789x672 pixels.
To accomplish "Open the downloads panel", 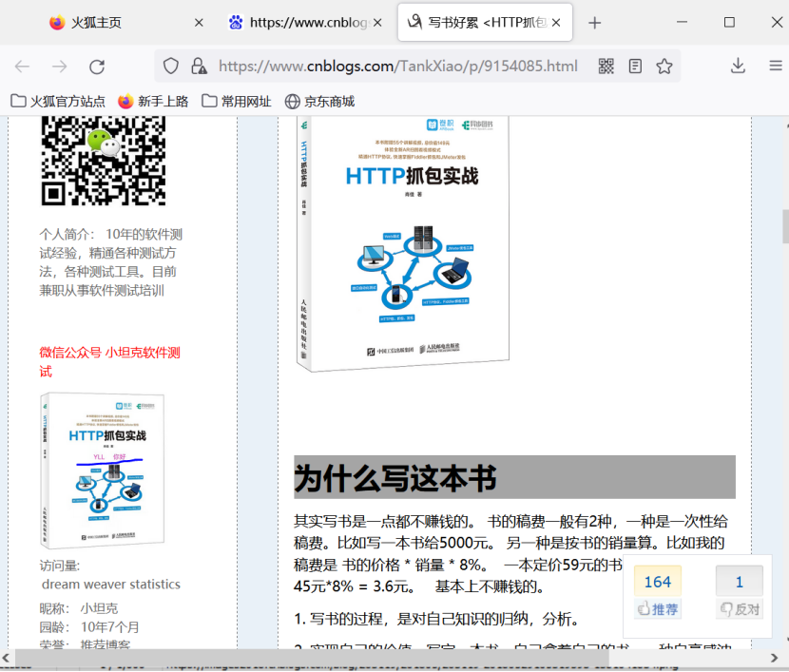I will tap(739, 66).
